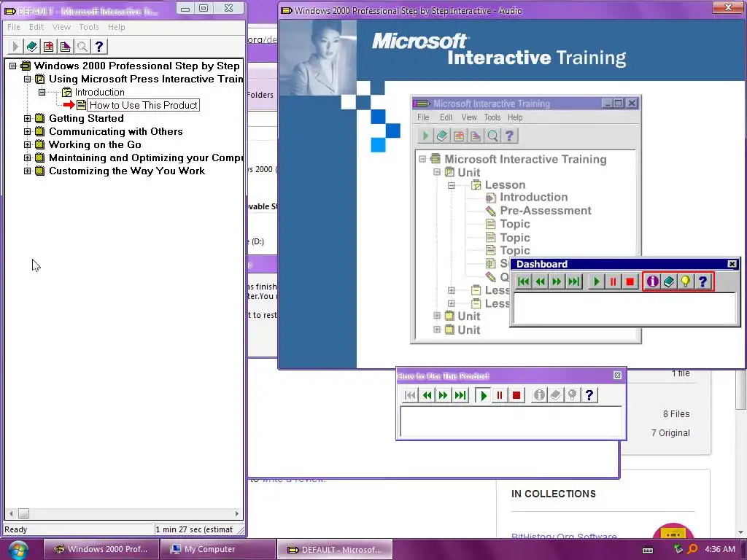
Task: Click the browser page scrollbar down arrow
Action: pos(741,532)
